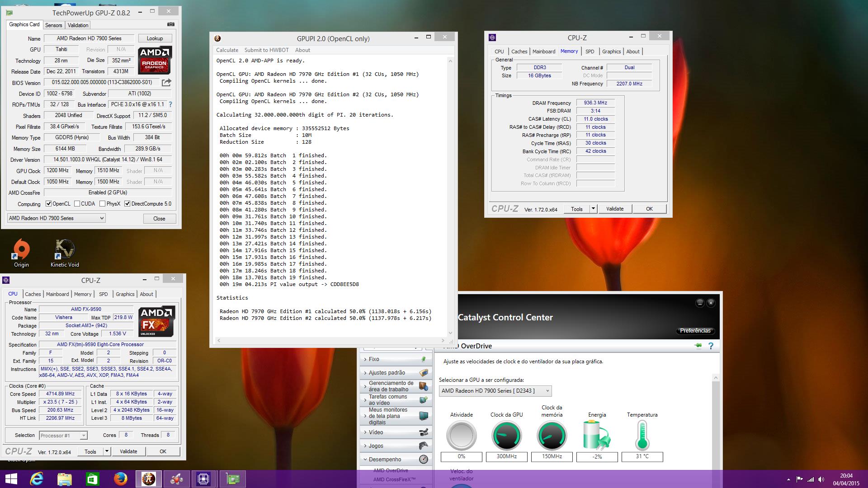Open the Origin desktop shortcut
This screenshot has width=868, height=488.
click(21, 253)
